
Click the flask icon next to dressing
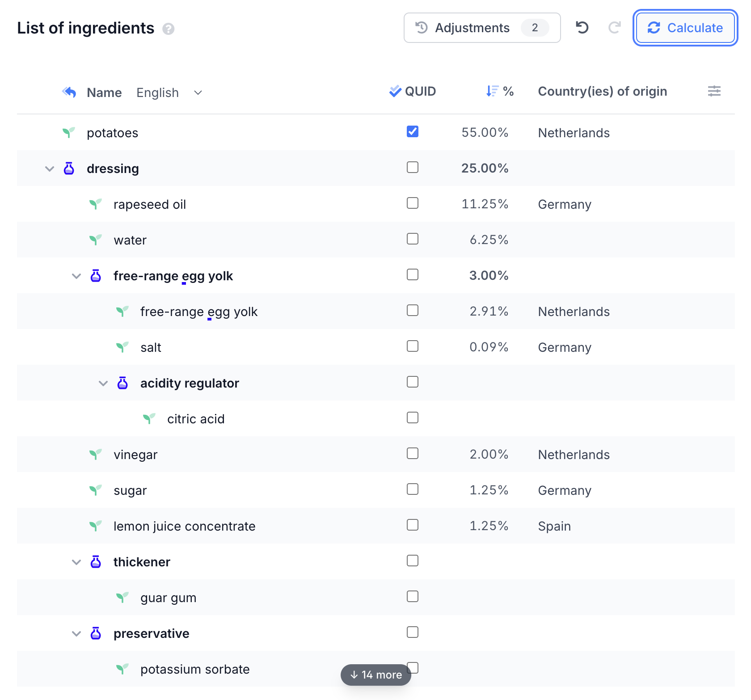coord(69,169)
